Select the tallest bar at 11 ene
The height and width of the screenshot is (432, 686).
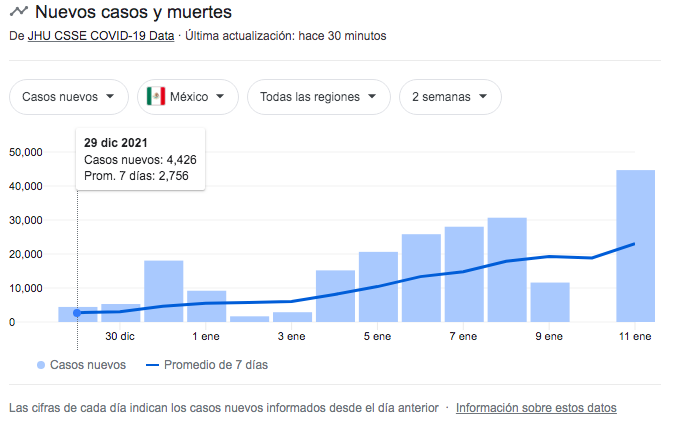[635, 246]
